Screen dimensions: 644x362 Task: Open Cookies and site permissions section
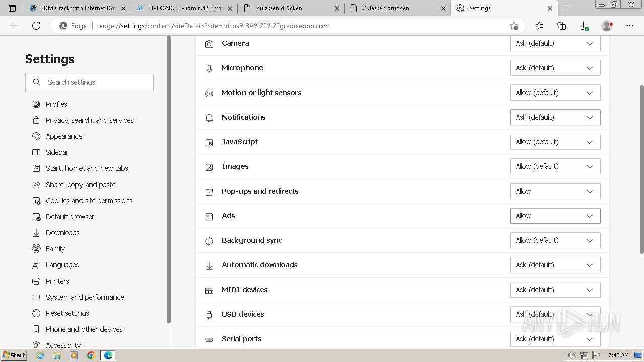pos(89,201)
